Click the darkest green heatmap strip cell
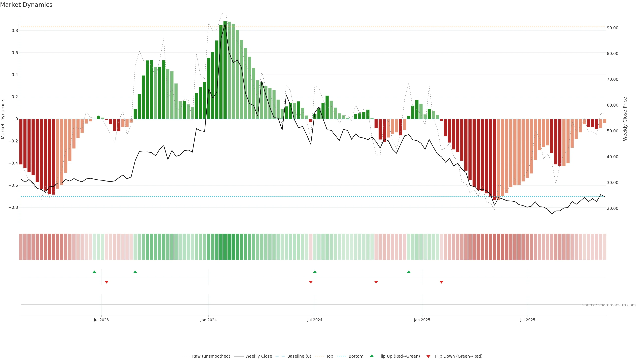The image size is (644, 362). coord(225,247)
